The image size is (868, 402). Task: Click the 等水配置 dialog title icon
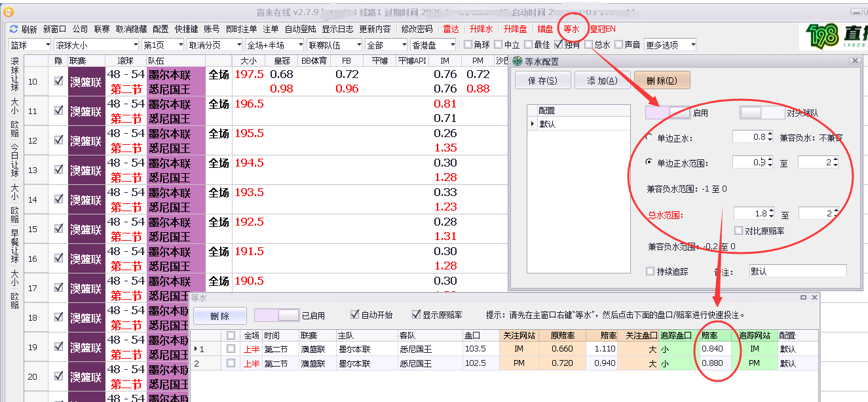click(x=518, y=61)
